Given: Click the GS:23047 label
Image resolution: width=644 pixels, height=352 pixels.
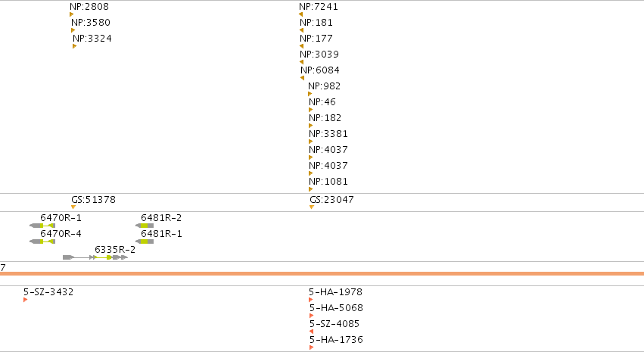Looking at the screenshot, I should click(x=332, y=200).
